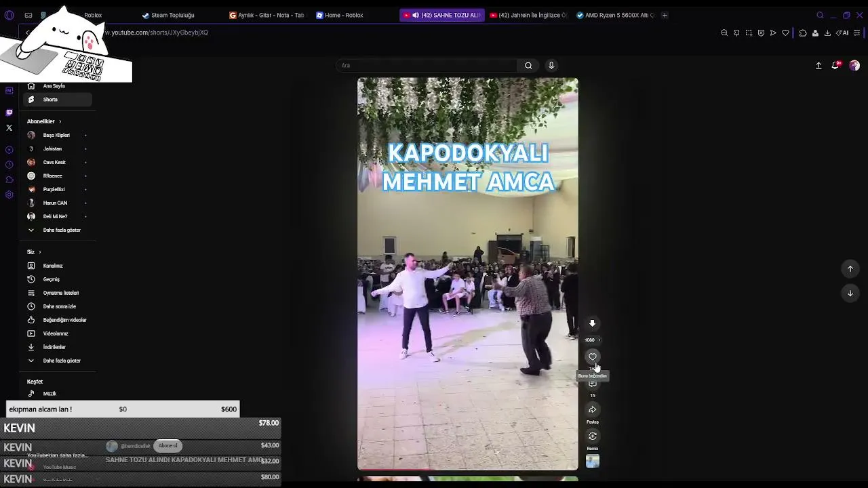Select the 1080 download quality dropdown
Viewport: 868px width, 488px height.
(592, 340)
